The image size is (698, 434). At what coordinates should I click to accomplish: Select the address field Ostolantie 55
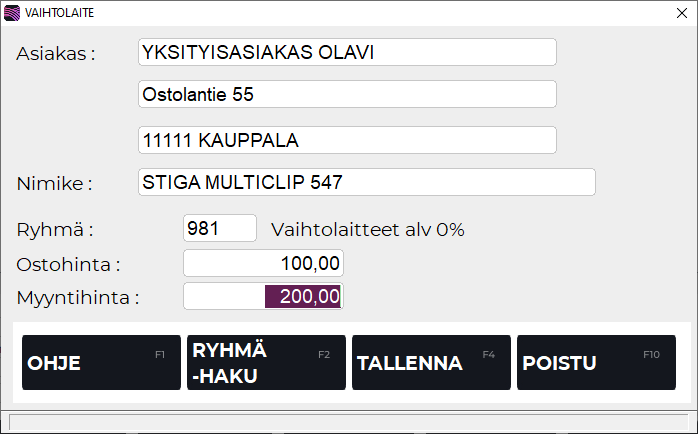click(x=346, y=95)
